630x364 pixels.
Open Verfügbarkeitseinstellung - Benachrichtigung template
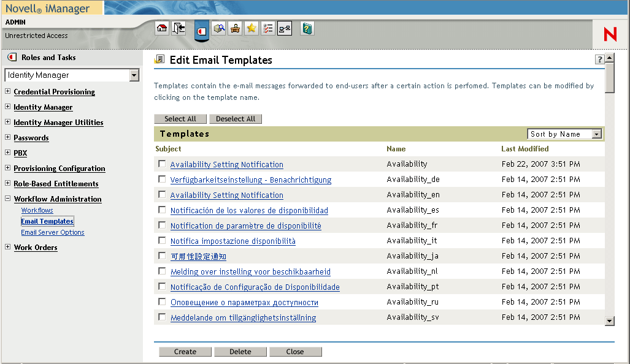point(251,180)
